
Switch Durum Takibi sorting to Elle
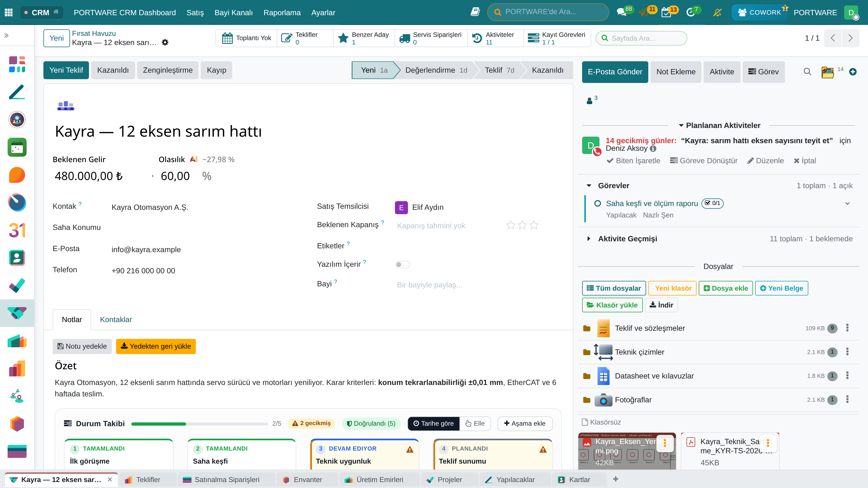pyautogui.click(x=475, y=423)
